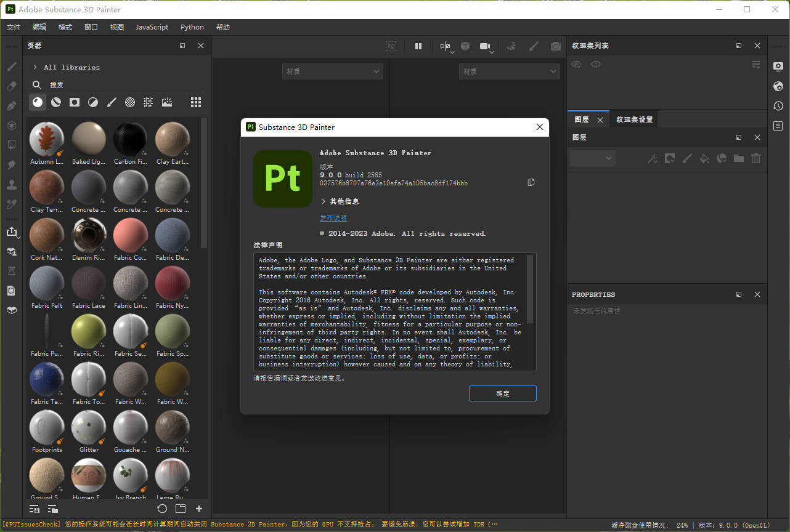The image size is (790, 532).
Task: Filter assets by Smart masks icon
Action: [x=75, y=102]
